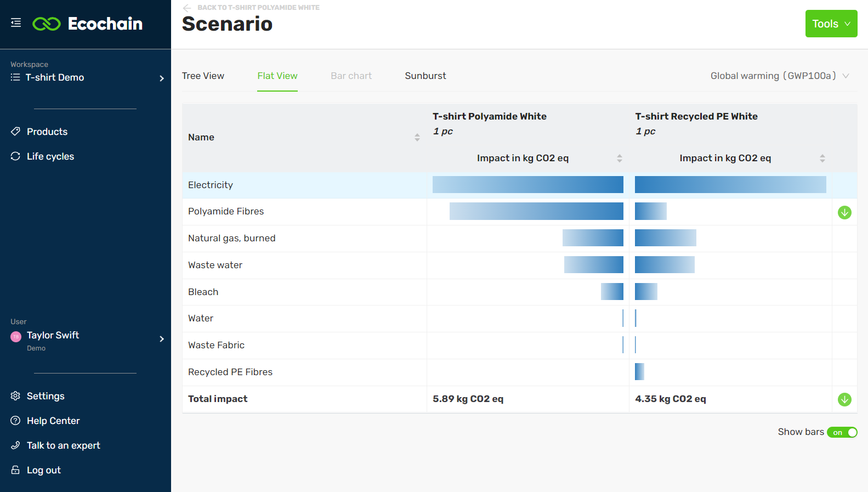The height and width of the screenshot is (492, 868).
Task: Click the back arrow icon above Scenario
Action: coord(187,8)
